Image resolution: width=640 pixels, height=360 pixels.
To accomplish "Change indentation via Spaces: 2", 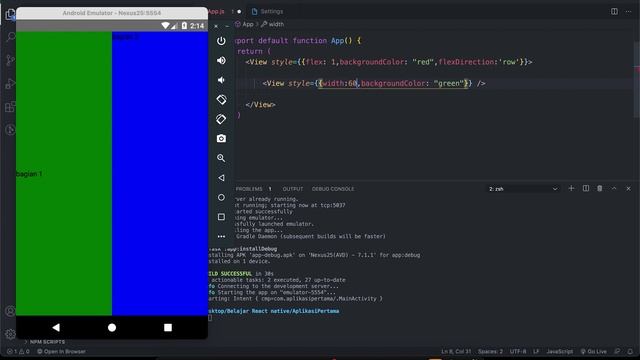I will 490,351.
